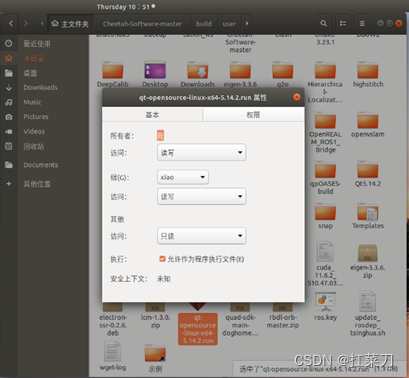This screenshot has height=378, width=409.
Task: Open the user path segment
Action: (229, 24)
